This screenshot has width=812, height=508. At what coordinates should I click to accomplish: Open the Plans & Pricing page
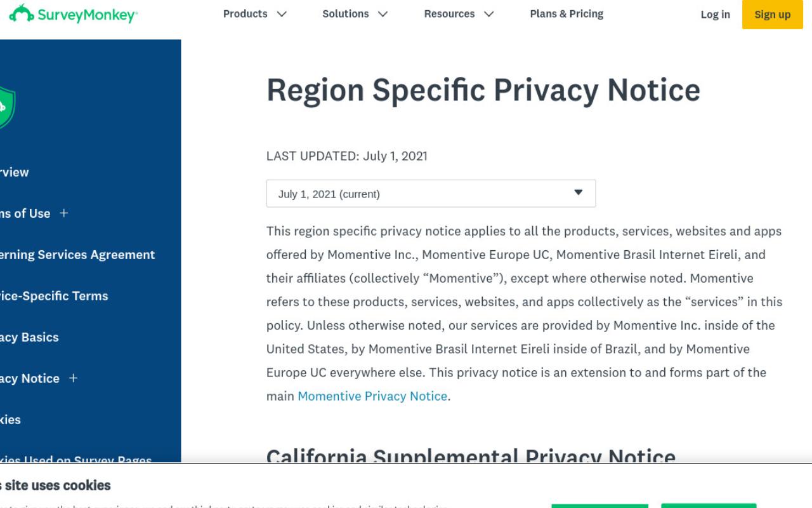[566, 14]
